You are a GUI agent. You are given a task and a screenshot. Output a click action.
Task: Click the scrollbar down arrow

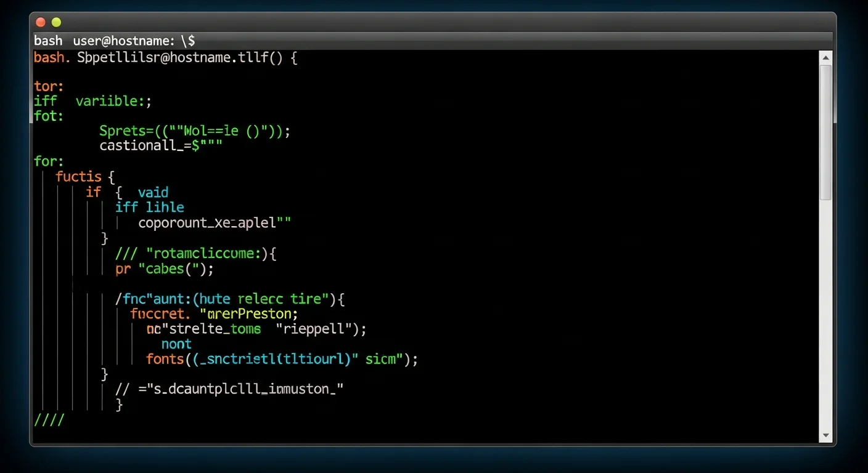click(x=825, y=435)
